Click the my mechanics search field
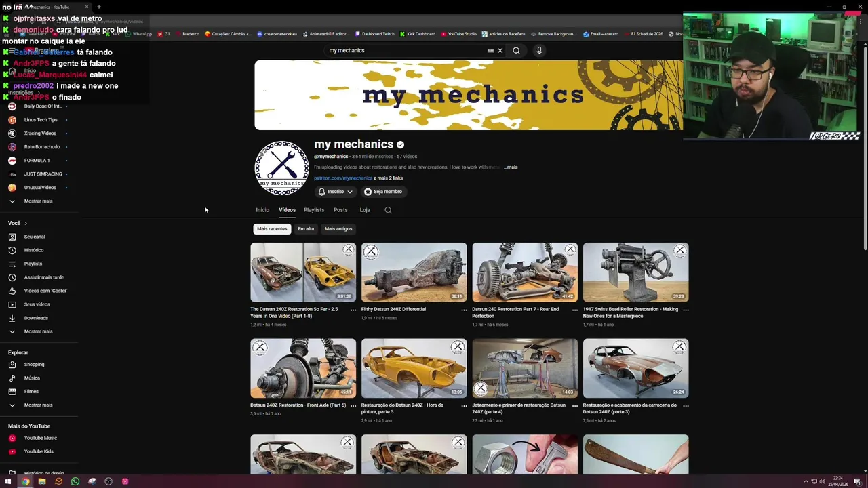Image resolution: width=868 pixels, height=488 pixels. 406,50
